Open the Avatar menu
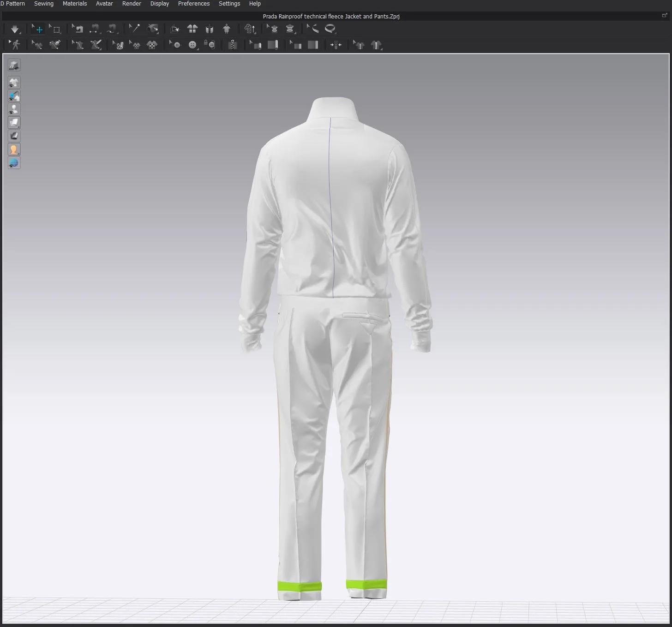The width and height of the screenshot is (672, 627). click(x=104, y=4)
